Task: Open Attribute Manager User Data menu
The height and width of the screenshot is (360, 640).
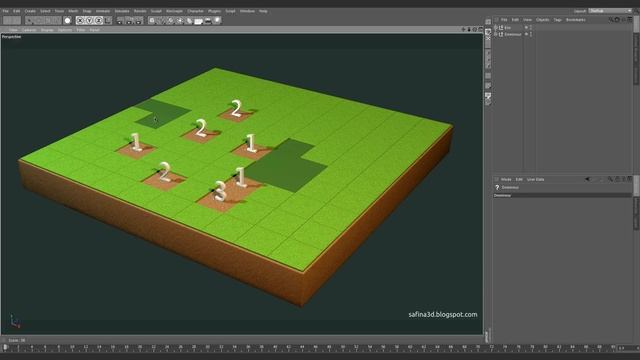Action: (536, 179)
